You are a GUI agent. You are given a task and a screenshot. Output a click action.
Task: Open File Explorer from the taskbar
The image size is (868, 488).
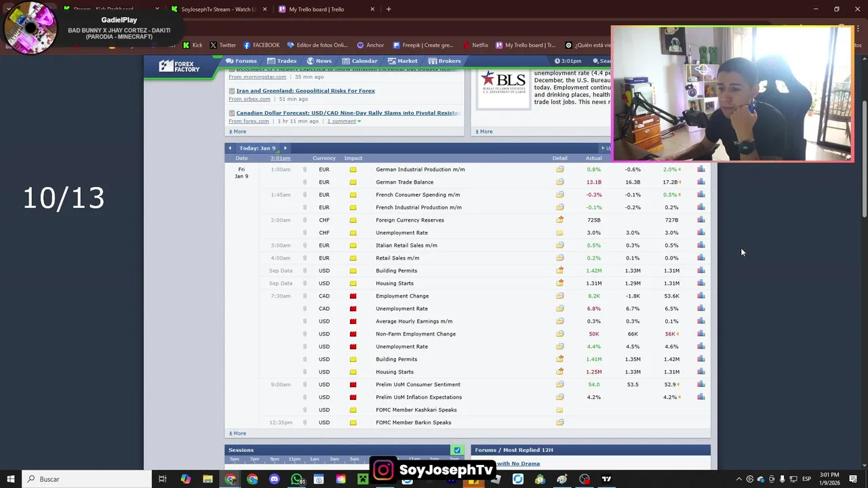pos(208,479)
